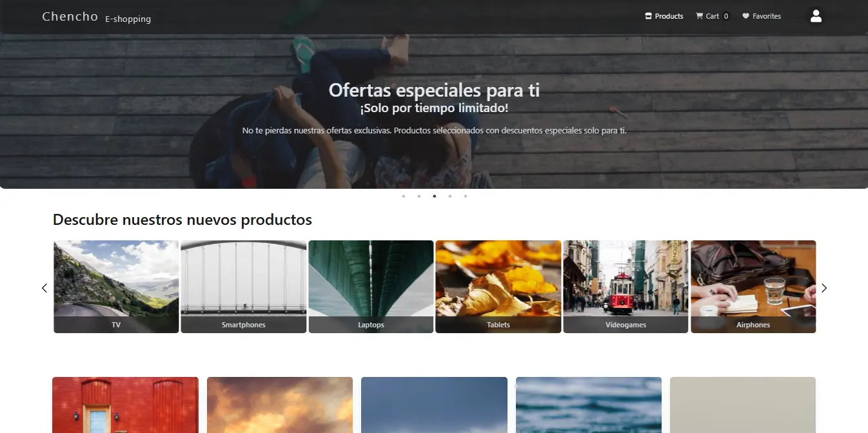Click '¡Solo por tiempo limitado!' subtitle

point(434,108)
